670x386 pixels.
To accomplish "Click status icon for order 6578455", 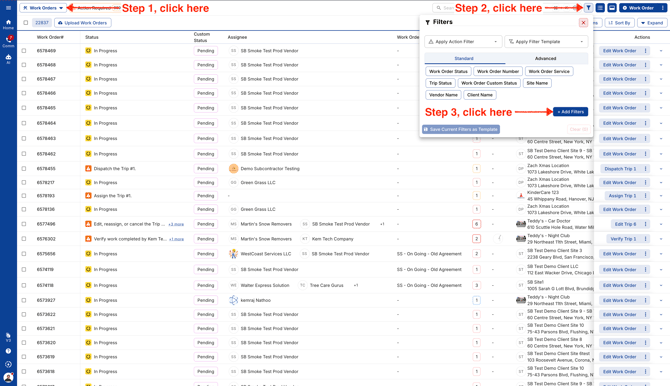I will [88, 168].
